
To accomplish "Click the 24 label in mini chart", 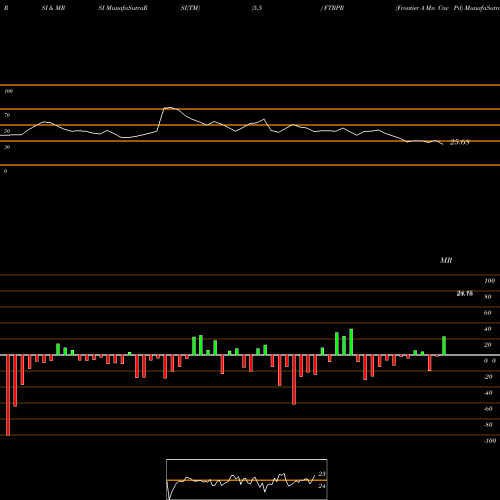I will point(322,486).
